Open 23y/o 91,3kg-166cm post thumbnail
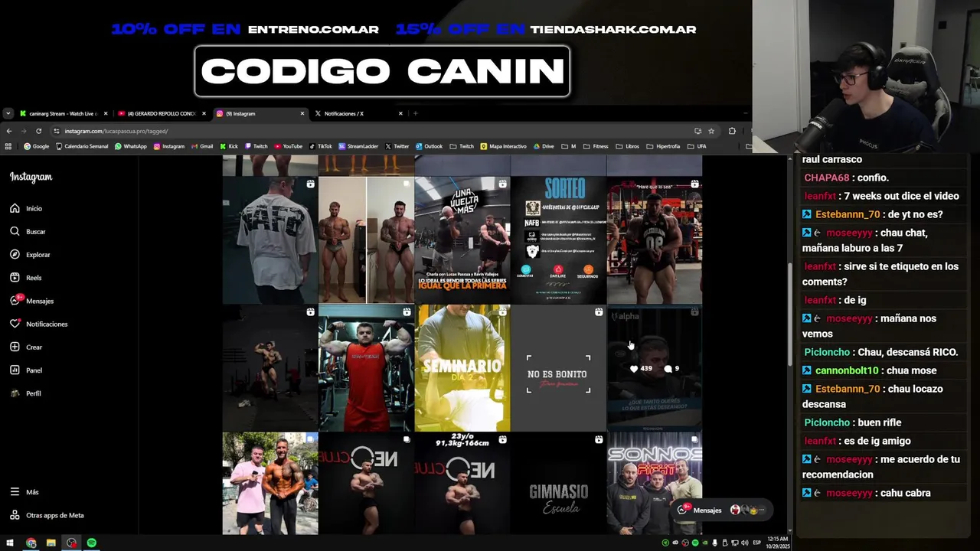 (x=462, y=484)
